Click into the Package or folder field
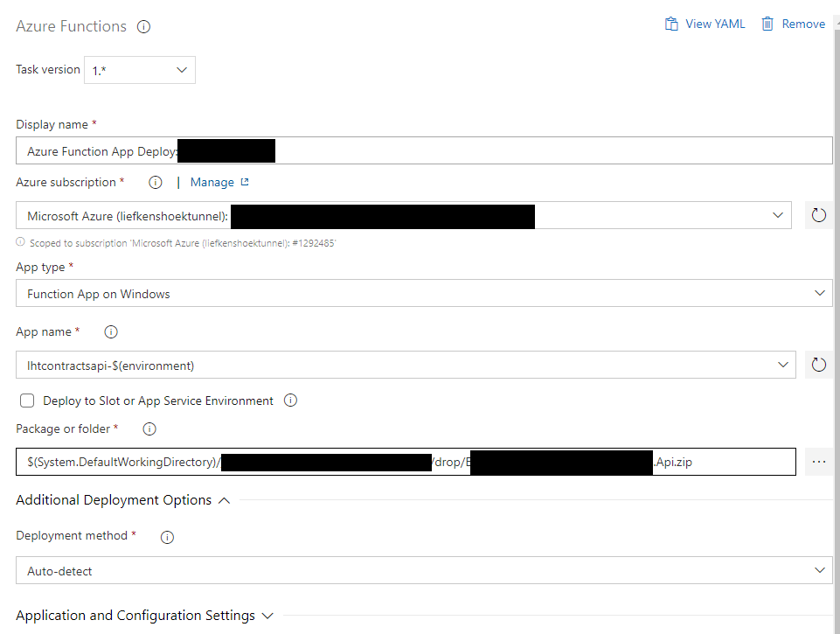Image resolution: width=840 pixels, height=634 pixels. 406,462
